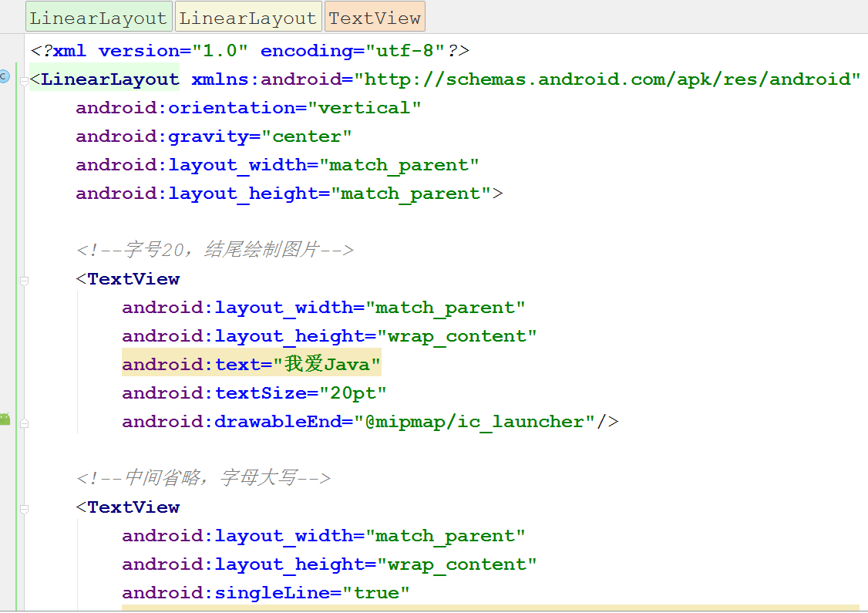Collapse the first TextView fold marker

coord(24,281)
